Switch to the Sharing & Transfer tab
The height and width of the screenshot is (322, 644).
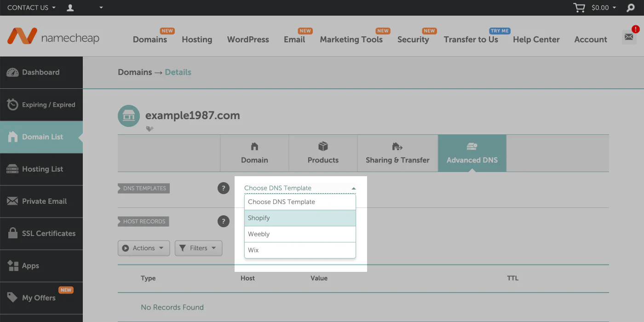pyautogui.click(x=397, y=153)
